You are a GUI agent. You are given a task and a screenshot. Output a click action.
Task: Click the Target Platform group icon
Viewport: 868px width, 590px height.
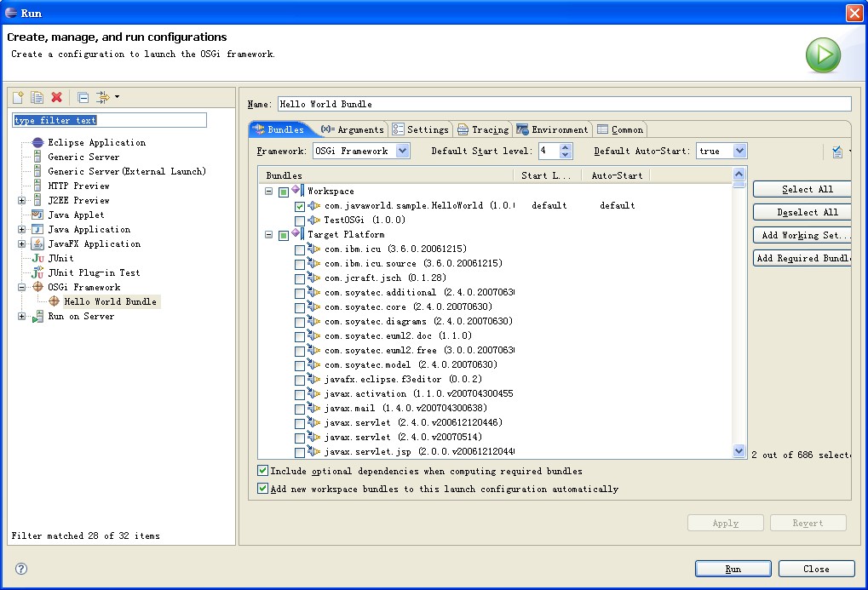[298, 234]
